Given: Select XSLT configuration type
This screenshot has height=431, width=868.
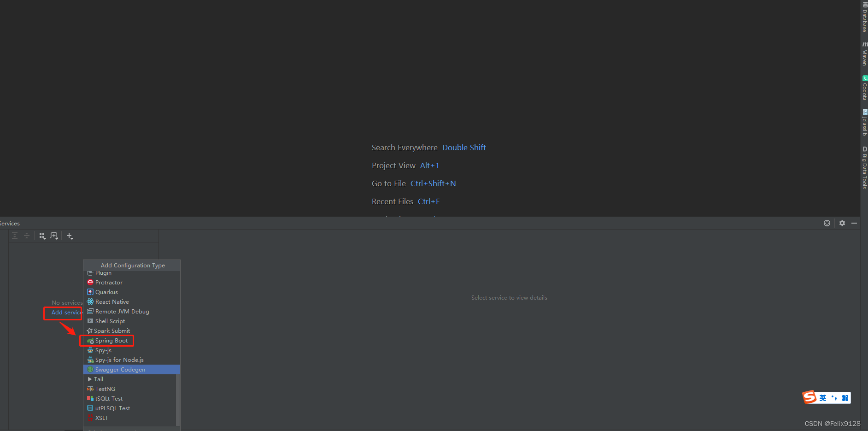Looking at the screenshot, I should pyautogui.click(x=130, y=418).
